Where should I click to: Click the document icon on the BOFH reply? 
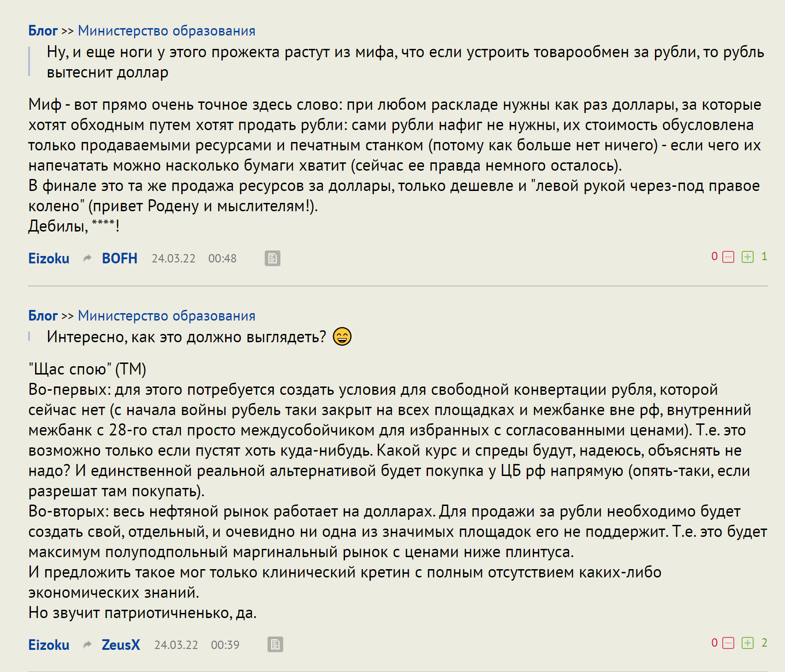point(273,258)
